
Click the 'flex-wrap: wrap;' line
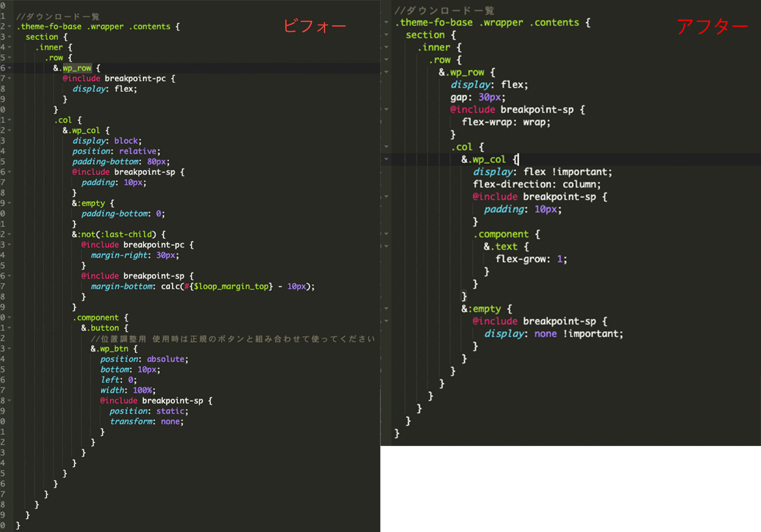pos(506,122)
